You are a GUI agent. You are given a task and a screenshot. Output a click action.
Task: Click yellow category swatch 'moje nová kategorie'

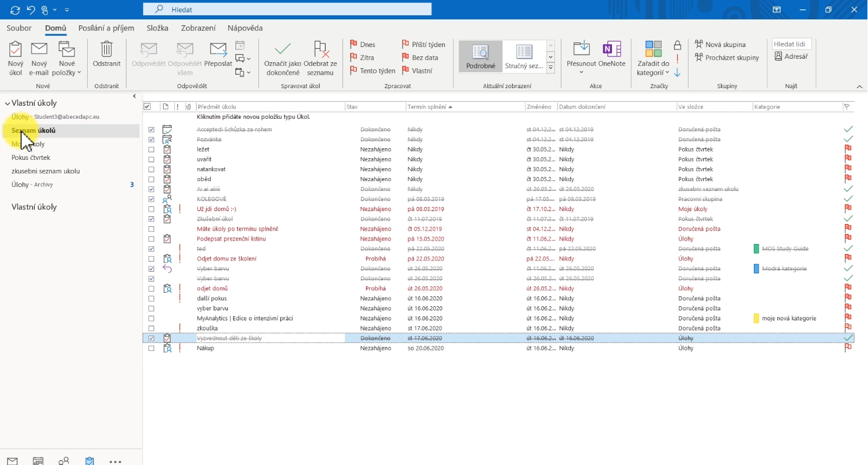point(756,319)
